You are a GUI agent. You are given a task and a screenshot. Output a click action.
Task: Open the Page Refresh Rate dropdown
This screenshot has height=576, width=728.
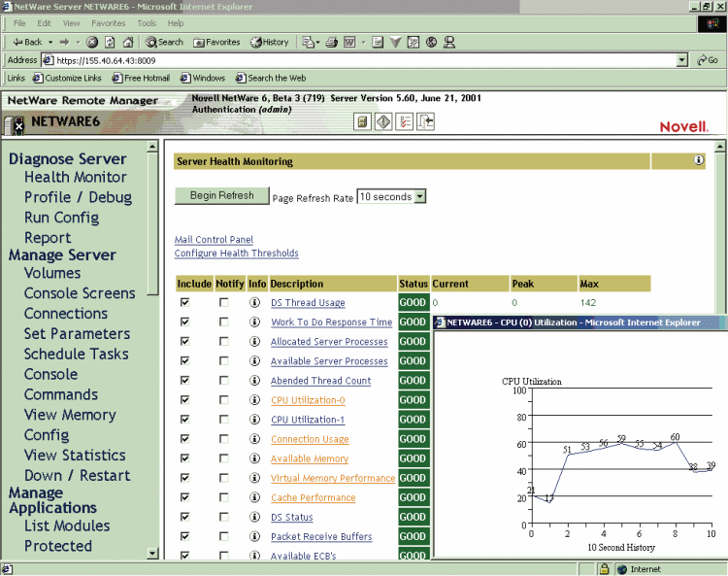tap(391, 196)
